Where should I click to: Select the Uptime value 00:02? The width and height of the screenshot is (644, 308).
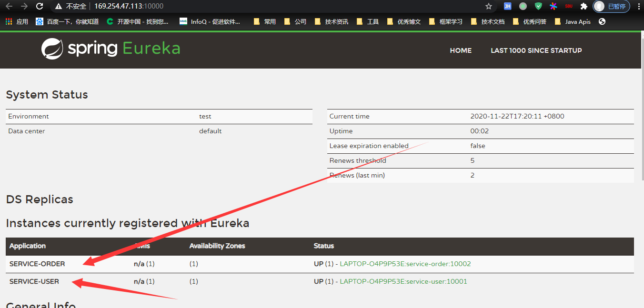pos(480,131)
